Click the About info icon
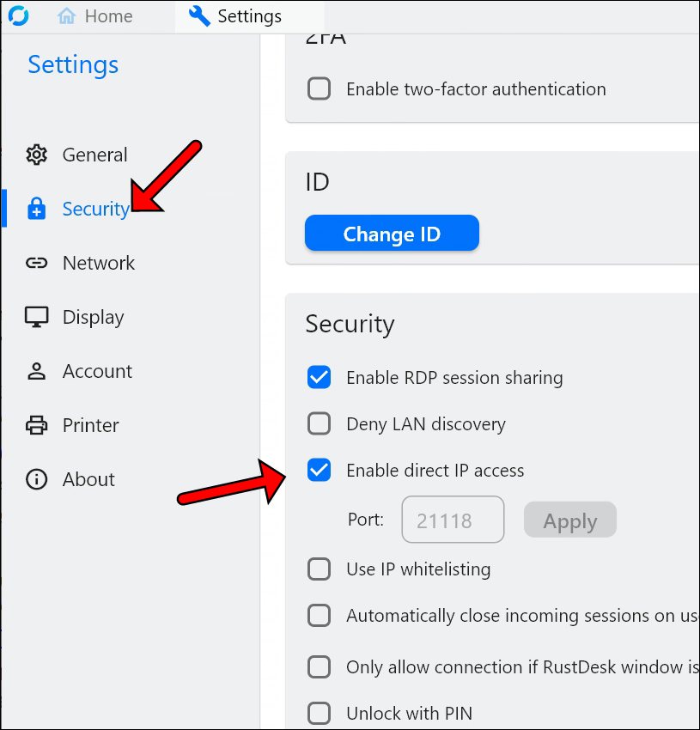The width and height of the screenshot is (700, 730). [x=36, y=479]
